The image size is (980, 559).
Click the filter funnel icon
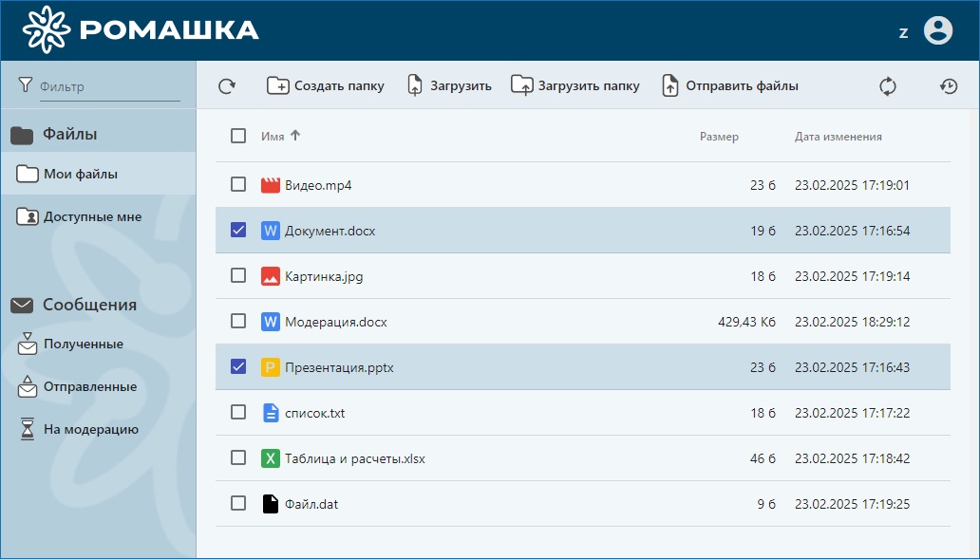(x=25, y=85)
